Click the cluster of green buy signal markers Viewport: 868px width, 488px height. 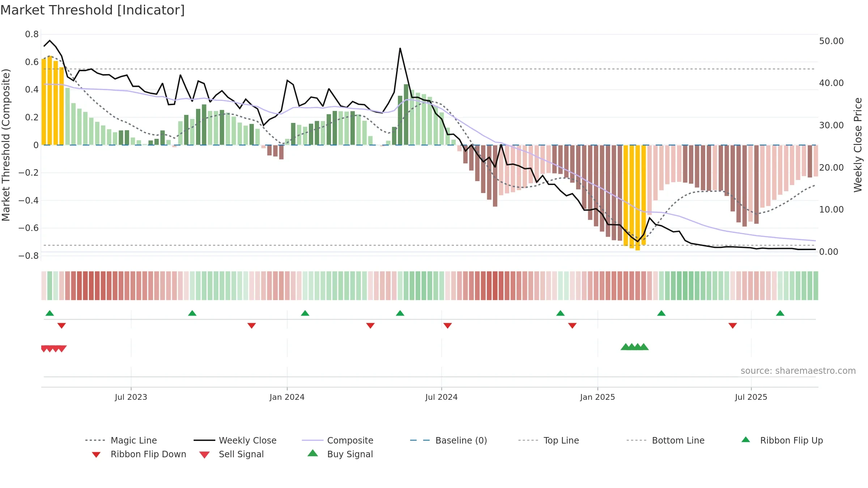pyautogui.click(x=635, y=347)
